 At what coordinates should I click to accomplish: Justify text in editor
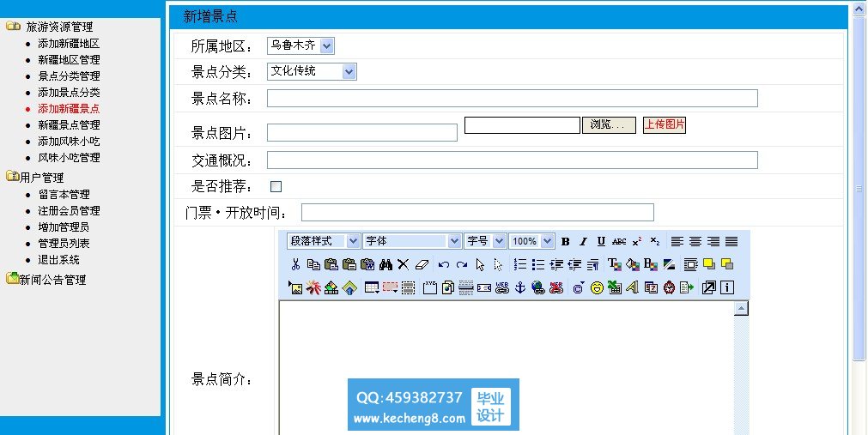click(x=731, y=241)
